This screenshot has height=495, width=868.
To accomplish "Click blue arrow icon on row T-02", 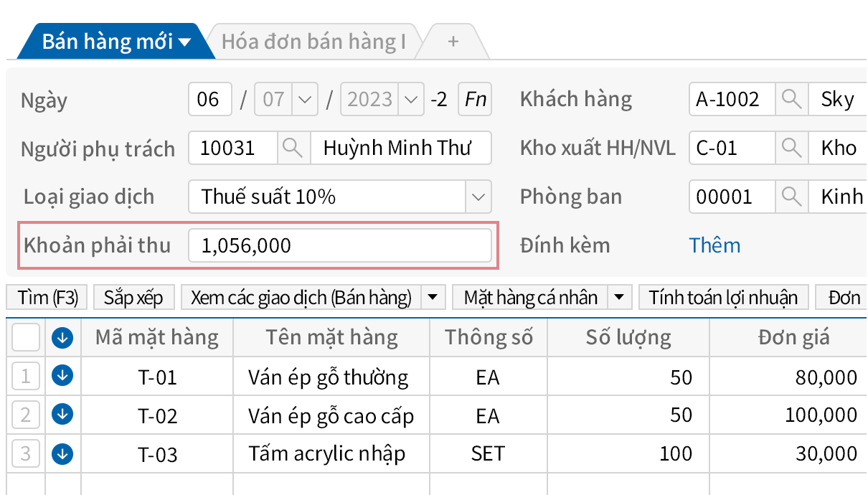I will [62, 415].
